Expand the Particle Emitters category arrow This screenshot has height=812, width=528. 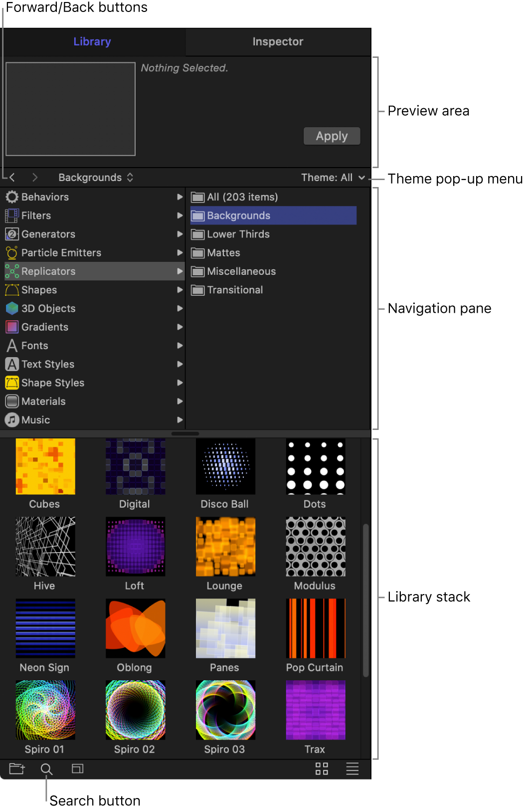[x=180, y=252]
